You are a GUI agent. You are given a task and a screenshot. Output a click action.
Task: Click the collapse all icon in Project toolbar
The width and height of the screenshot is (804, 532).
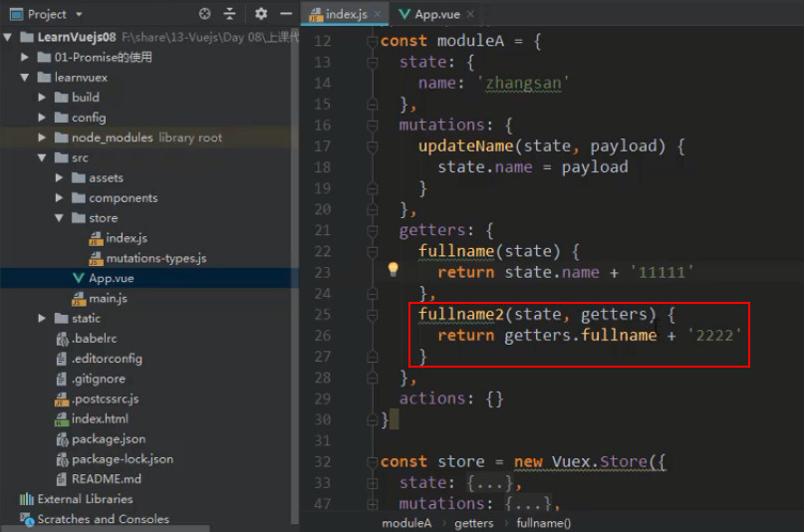tap(230, 14)
